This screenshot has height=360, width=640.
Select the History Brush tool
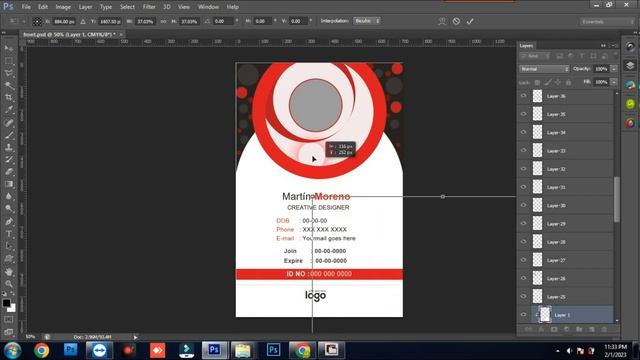click(9, 159)
